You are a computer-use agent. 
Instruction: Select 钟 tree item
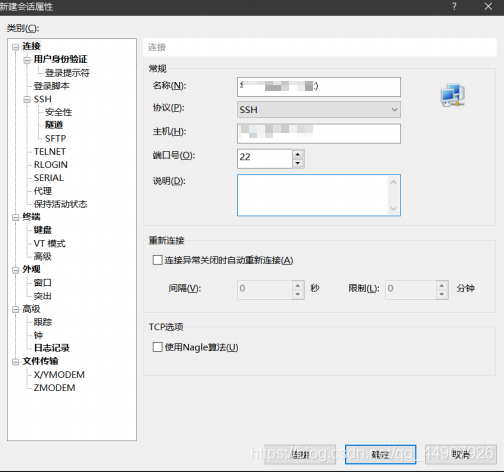point(38,335)
